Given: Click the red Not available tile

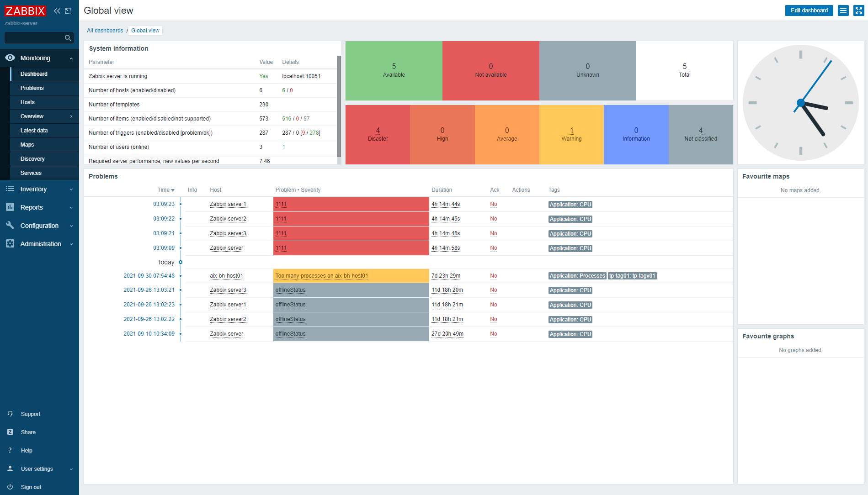Looking at the screenshot, I should point(491,71).
